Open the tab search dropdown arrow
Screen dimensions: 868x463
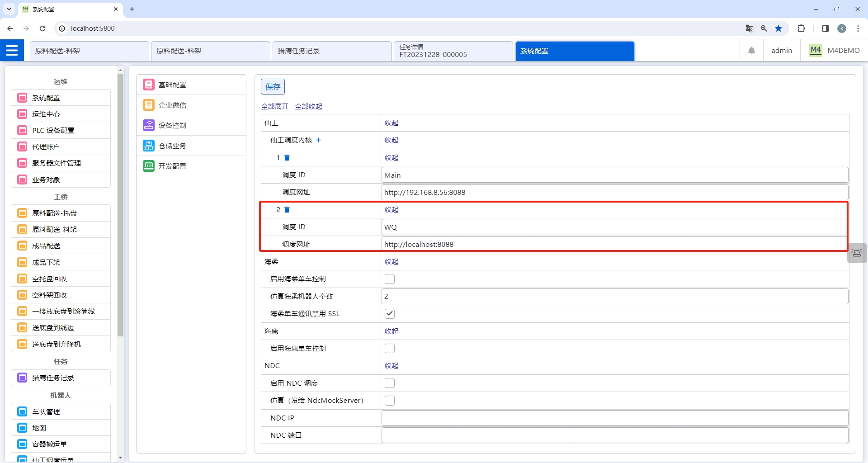9,9
